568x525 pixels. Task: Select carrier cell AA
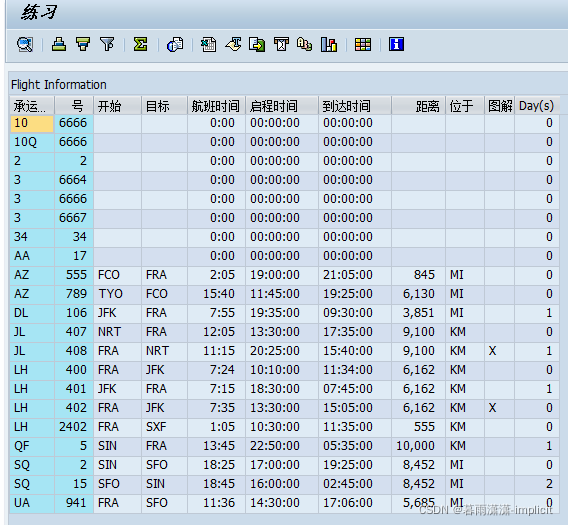(32, 256)
